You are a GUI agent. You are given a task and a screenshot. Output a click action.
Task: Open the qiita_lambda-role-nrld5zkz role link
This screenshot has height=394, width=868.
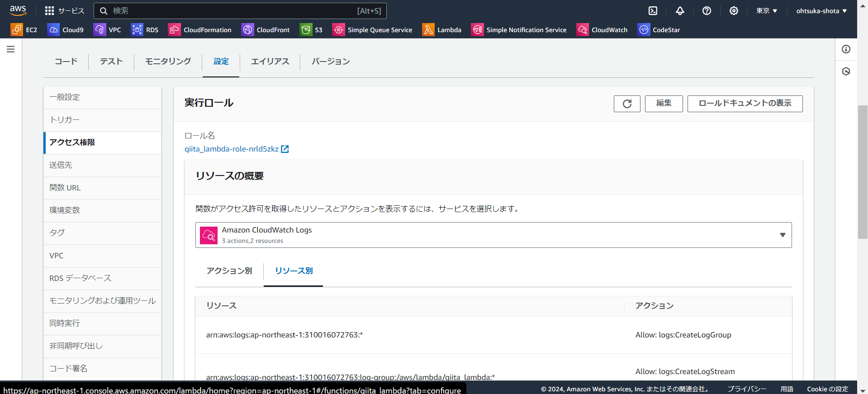(x=232, y=149)
